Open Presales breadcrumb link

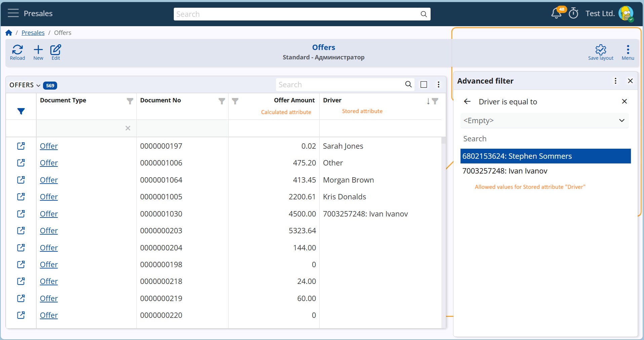(x=33, y=33)
